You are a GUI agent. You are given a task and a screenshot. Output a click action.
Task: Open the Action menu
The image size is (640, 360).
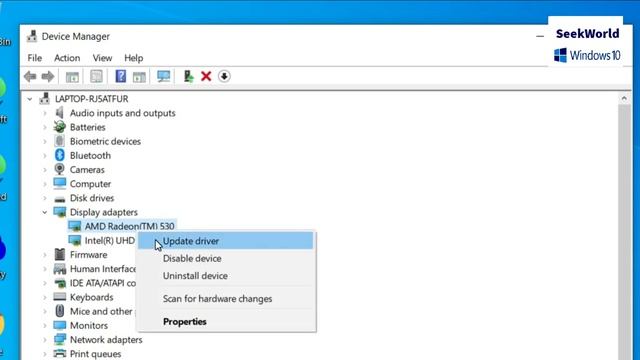click(67, 58)
